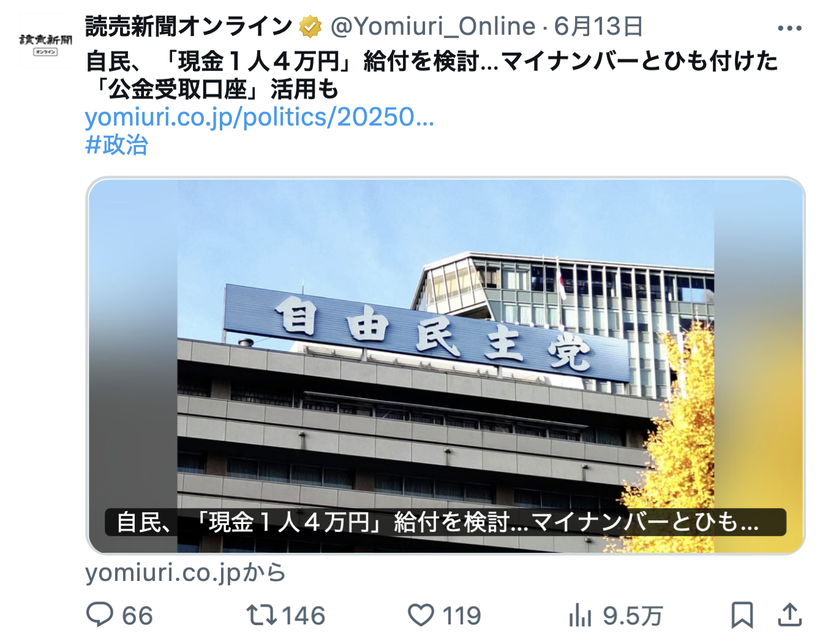828x644 pixels.
Task: Open the reply icon with 66 comments
Action: [x=100, y=615]
